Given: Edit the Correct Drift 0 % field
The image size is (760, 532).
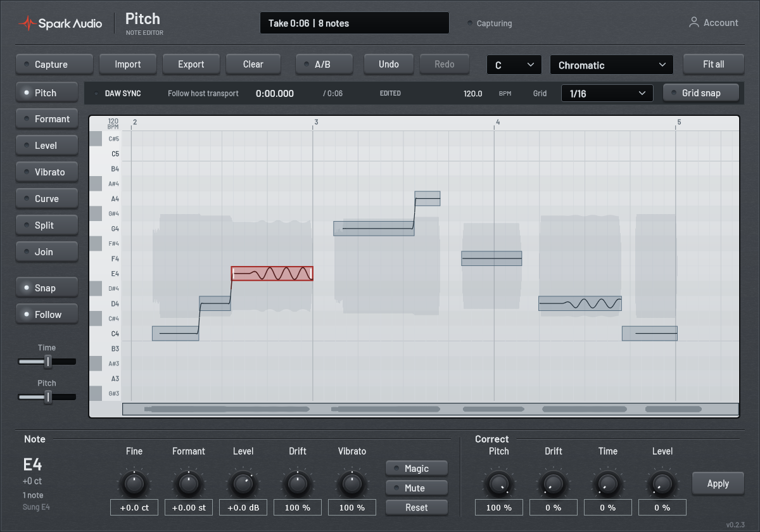Looking at the screenshot, I should point(554,507).
